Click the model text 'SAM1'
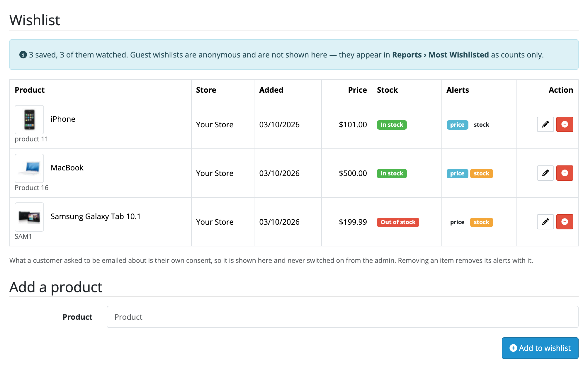Image resolution: width=588 pixels, height=369 pixels. pos(23,236)
